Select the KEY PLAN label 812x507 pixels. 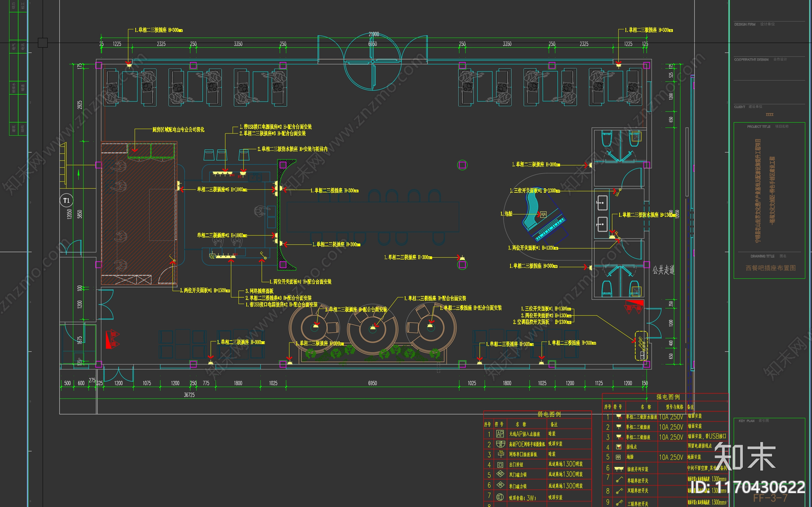tap(746, 421)
